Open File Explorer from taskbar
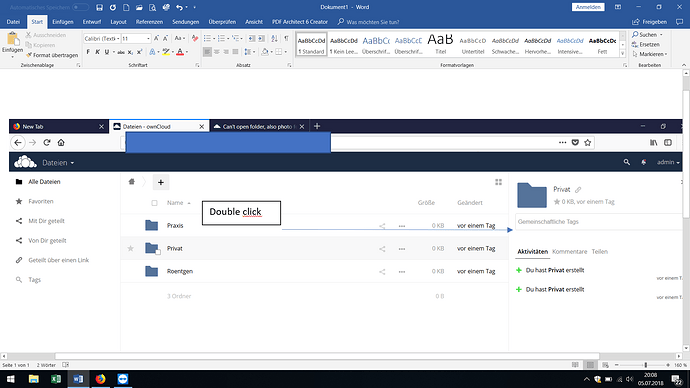The height and width of the screenshot is (388, 690). [33, 379]
